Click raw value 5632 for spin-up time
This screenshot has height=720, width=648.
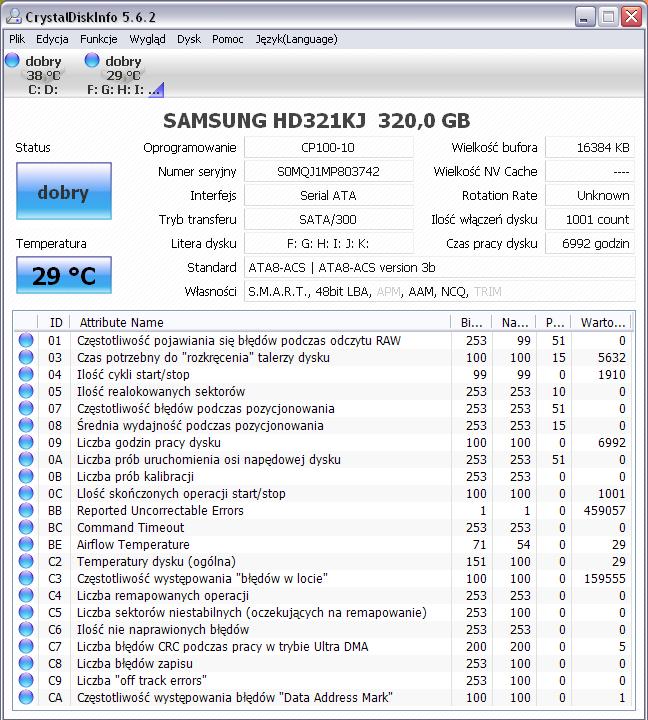click(x=611, y=357)
